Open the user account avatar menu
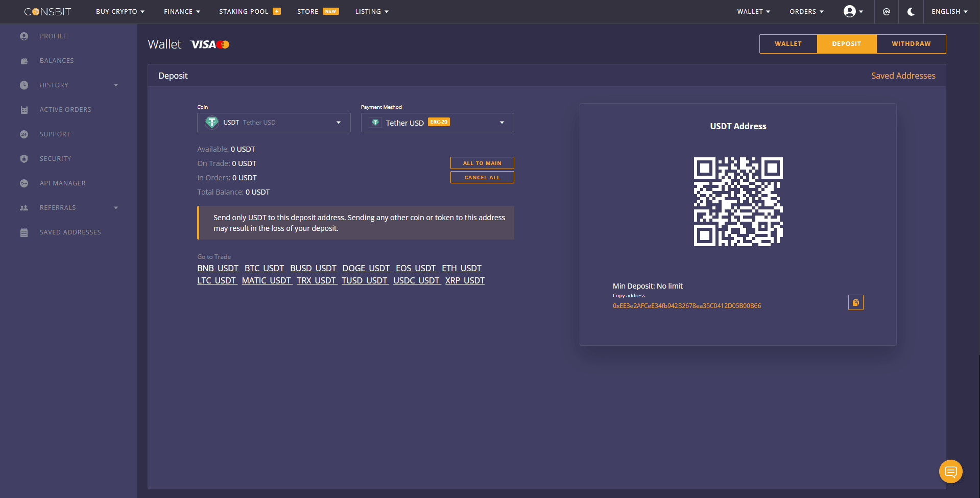 pos(853,11)
